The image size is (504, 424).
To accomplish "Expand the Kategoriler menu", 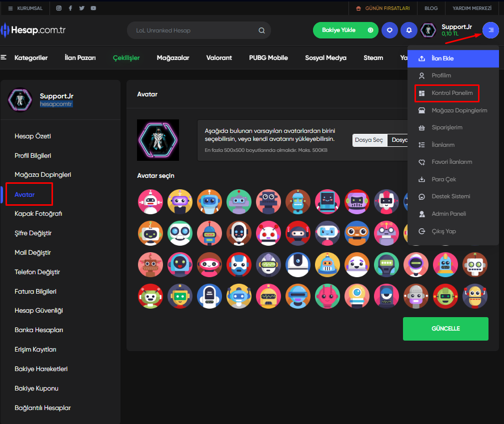I will click(31, 58).
